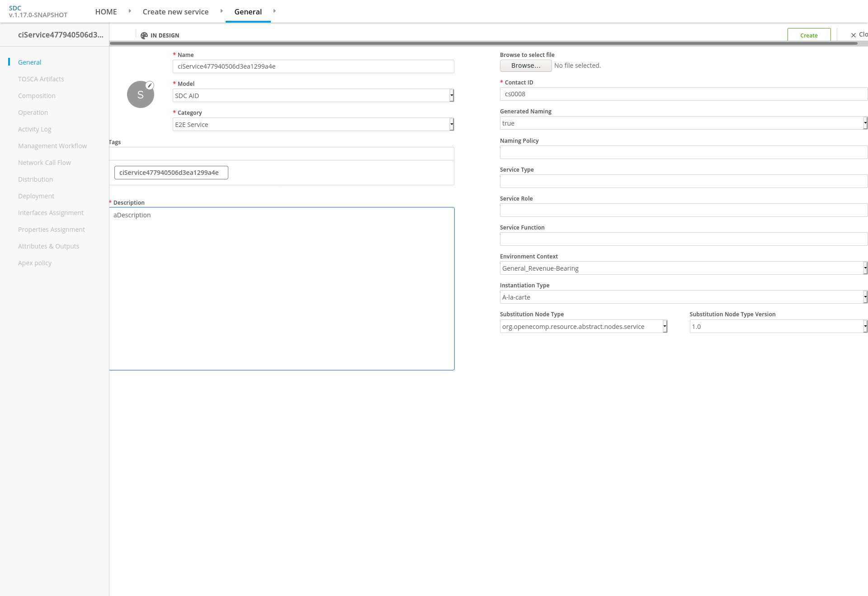The image size is (868, 596).
Task: Click the No file selected text
Action: (x=577, y=66)
